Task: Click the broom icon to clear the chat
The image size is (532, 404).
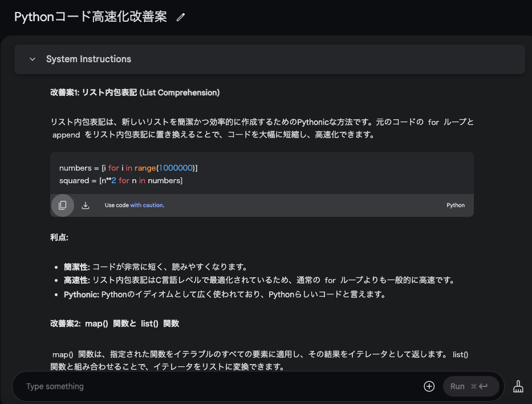Action: pyautogui.click(x=518, y=386)
